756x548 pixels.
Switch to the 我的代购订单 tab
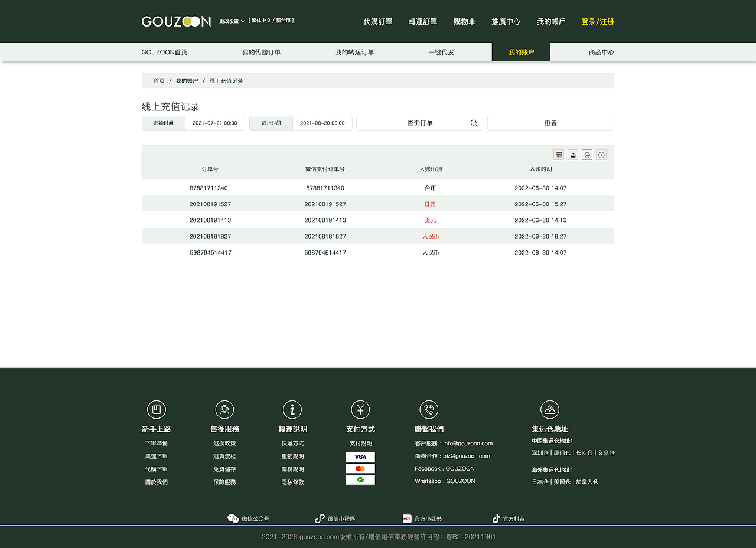261,52
